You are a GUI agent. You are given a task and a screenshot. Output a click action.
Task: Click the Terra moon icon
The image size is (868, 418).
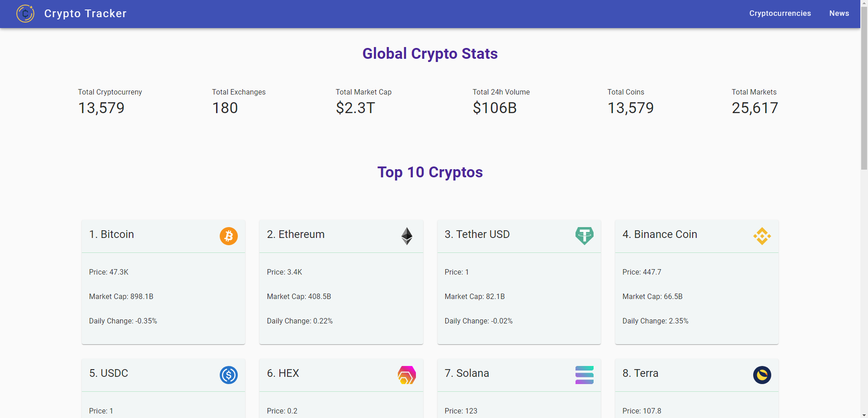(x=762, y=375)
